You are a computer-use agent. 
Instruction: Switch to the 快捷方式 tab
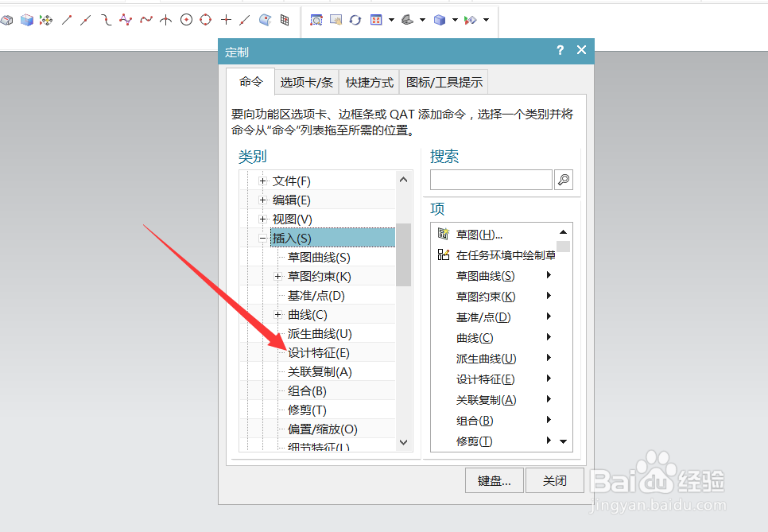(368, 81)
